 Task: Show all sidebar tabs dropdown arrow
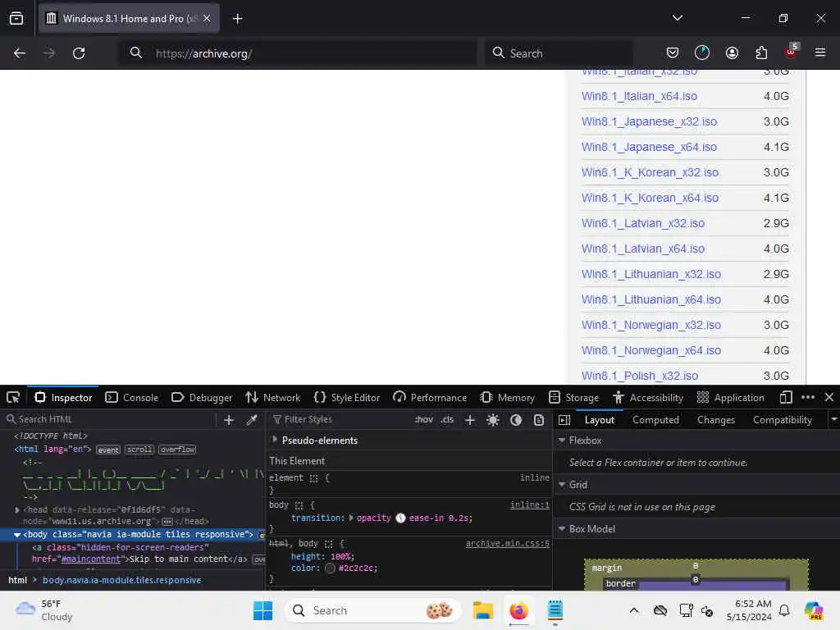[833, 419]
